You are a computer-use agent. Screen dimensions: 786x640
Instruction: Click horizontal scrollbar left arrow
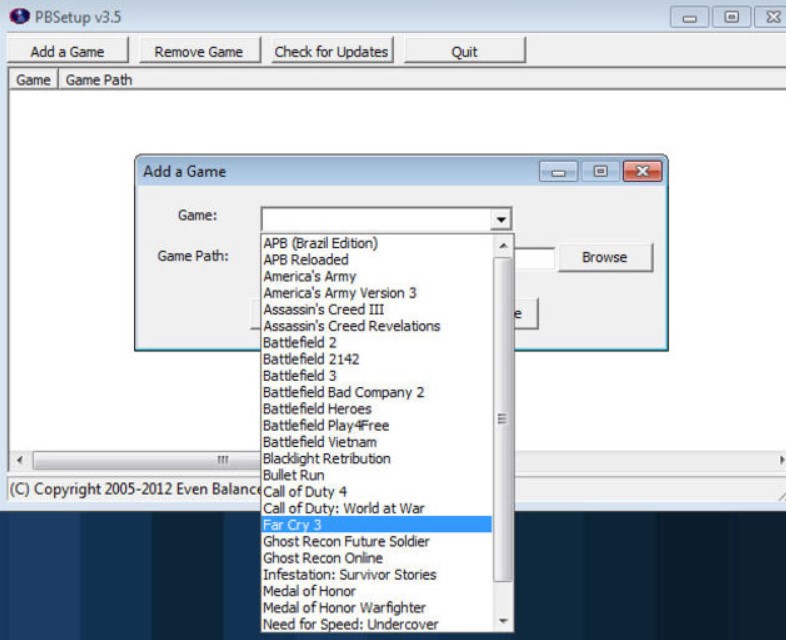click(20, 460)
